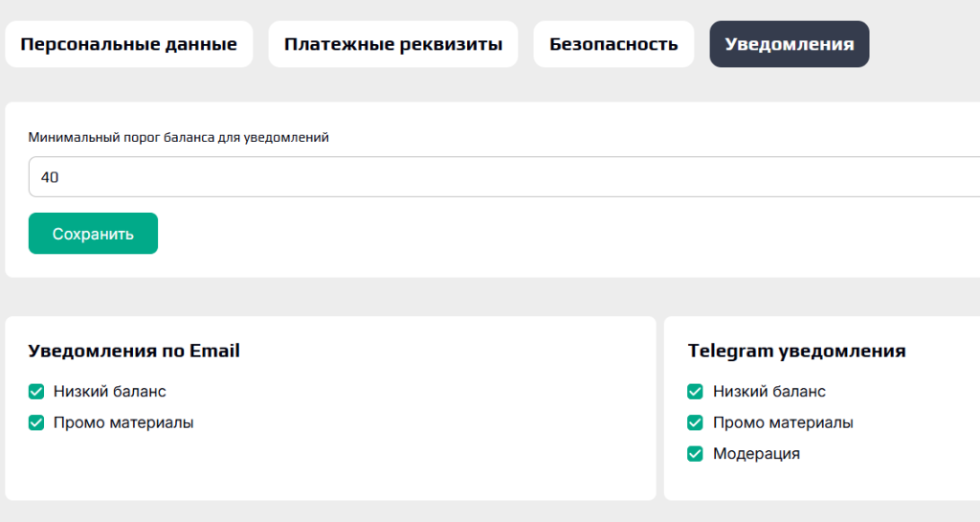Click the Минимальный порог баланса field label
Viewport: 980px width, 522px height.
pyautogui.click(x=179, y=138)
